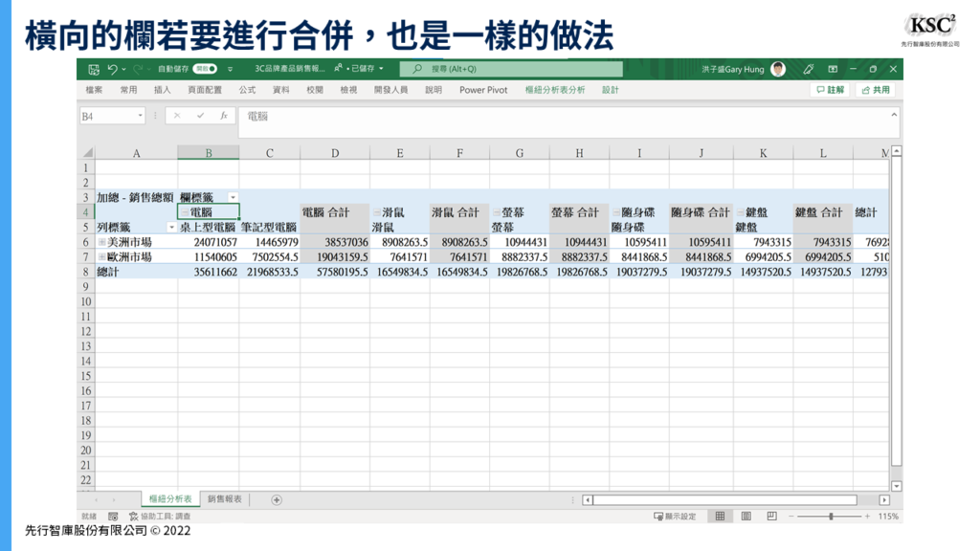Open the 檢視 (View) tab
980x551 pixels.
point(348,90)
